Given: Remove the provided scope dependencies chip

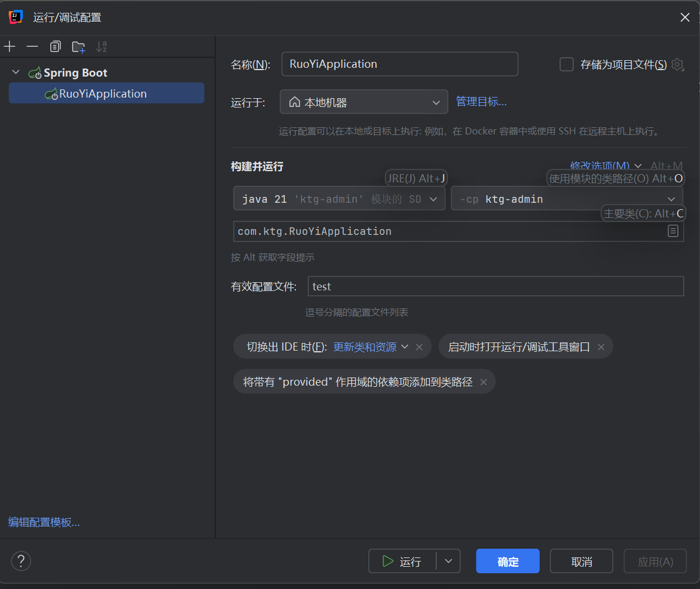Looking at the screenshot, I should tap(484, 382).
